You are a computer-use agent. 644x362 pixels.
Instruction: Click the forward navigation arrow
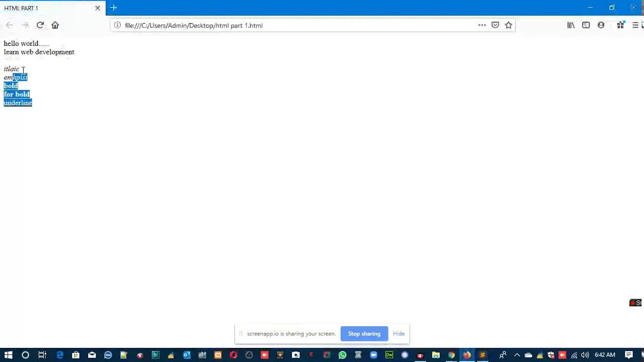[25, 25]
